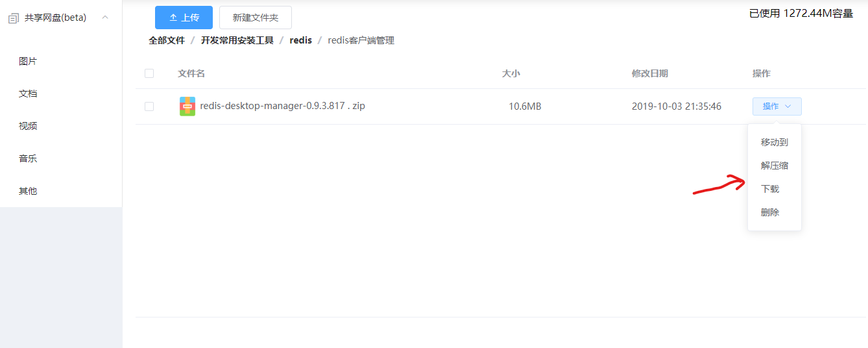Click the zip archive file icon
This screenshot has height=348, width=868.
point(187,106)
